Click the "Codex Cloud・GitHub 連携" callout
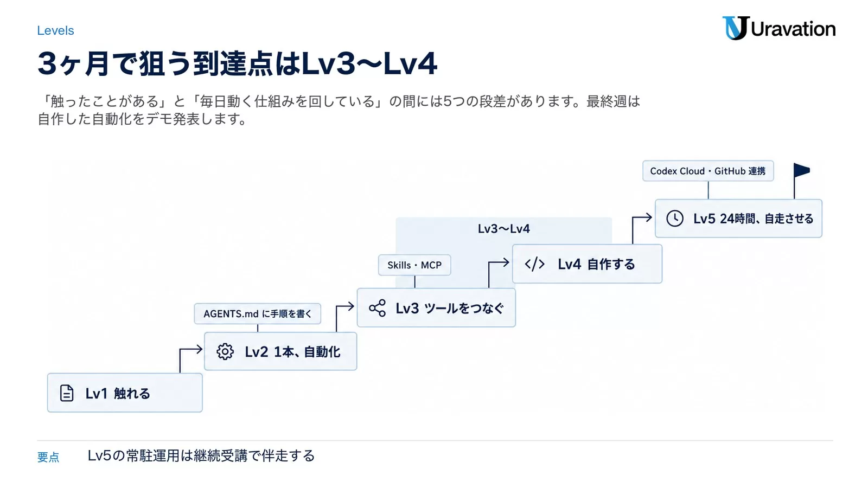The image size is (868, 488). coord(708,171)
